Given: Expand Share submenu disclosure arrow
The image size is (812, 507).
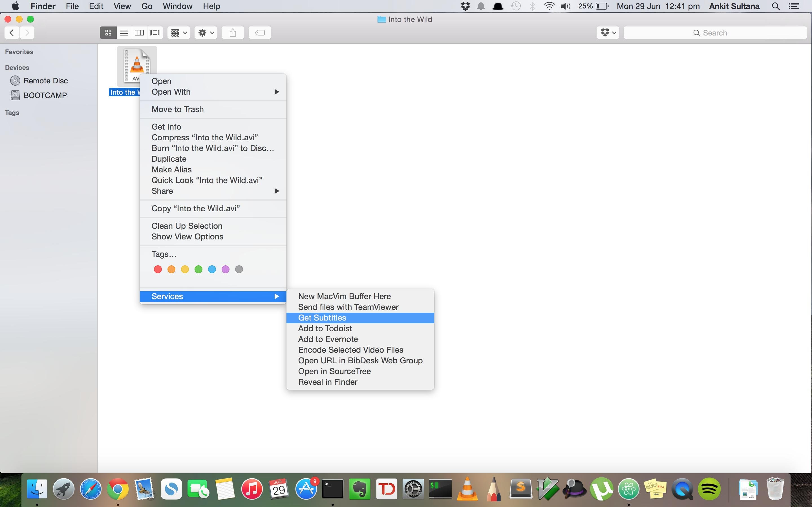Looking at the screenshot, I should click(x=277, y=191).
